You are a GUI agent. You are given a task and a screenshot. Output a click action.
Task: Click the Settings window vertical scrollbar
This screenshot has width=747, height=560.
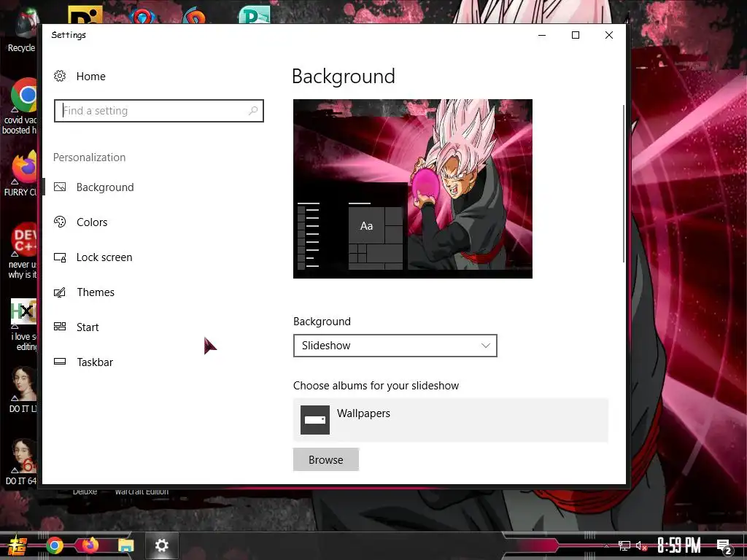(x=624, y=183)
